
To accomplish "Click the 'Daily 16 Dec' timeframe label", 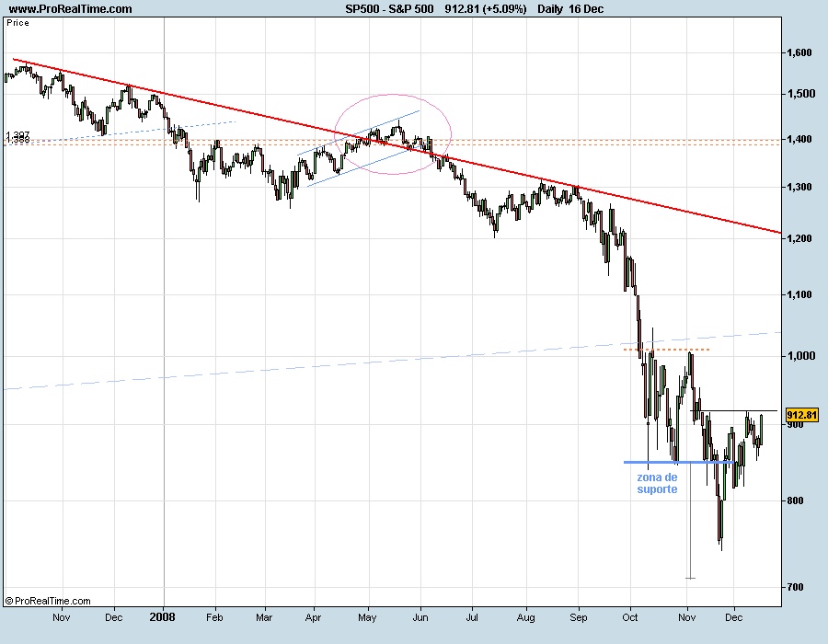I will tap(570, 9).
